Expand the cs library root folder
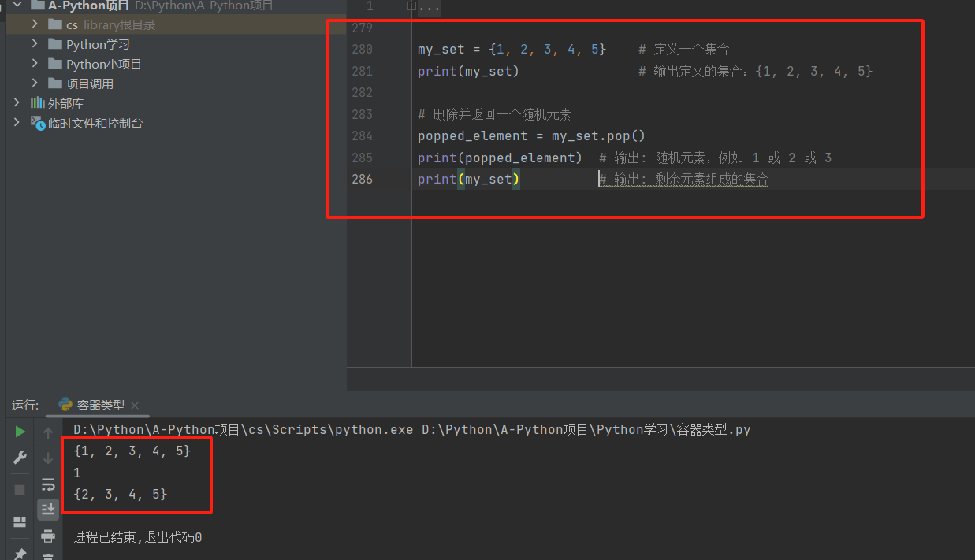 (x=35, y=24)
